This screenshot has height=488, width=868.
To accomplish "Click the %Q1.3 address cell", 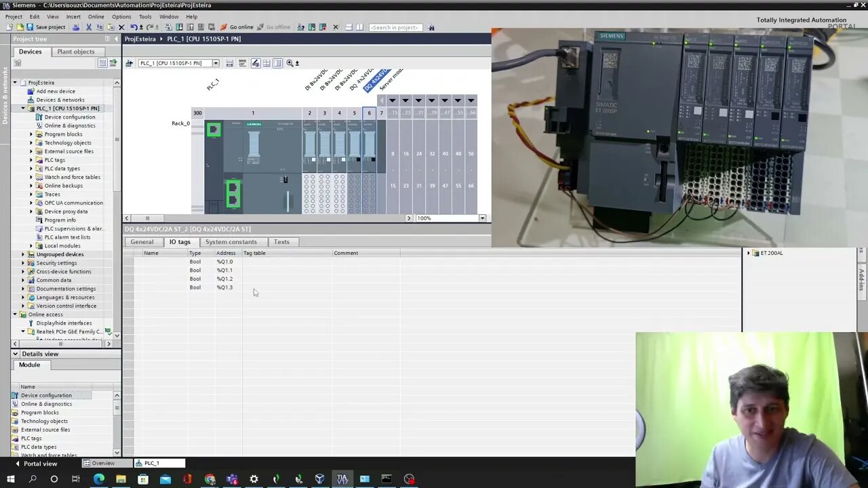I will click(224, 287).
